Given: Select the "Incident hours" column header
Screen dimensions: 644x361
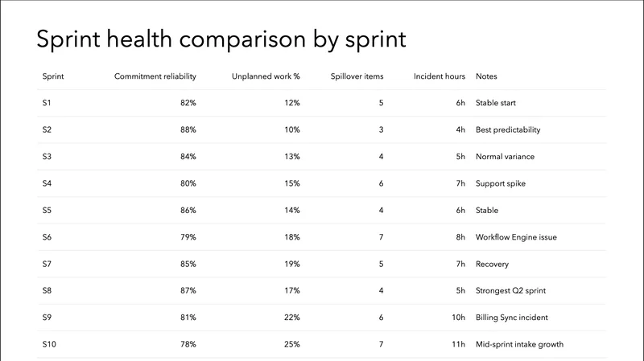Looking at the screenshot, I should (x=440, y=77).
